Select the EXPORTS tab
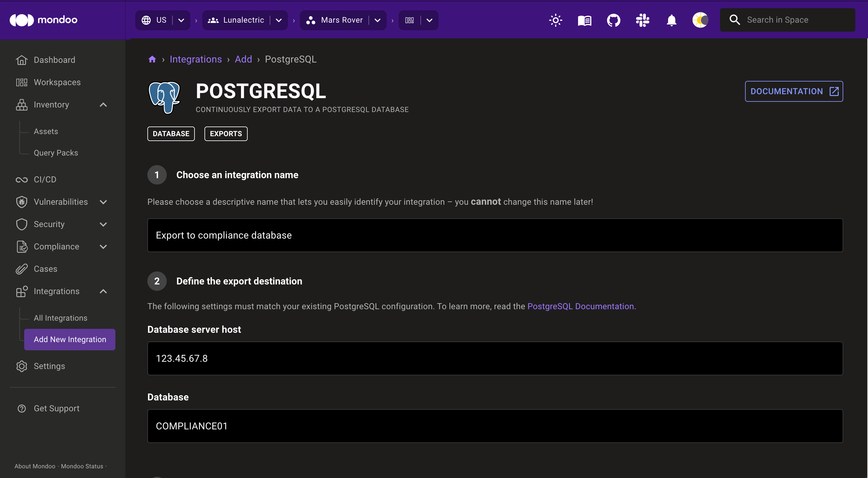The image size is (868, 478). pos(225,133)
